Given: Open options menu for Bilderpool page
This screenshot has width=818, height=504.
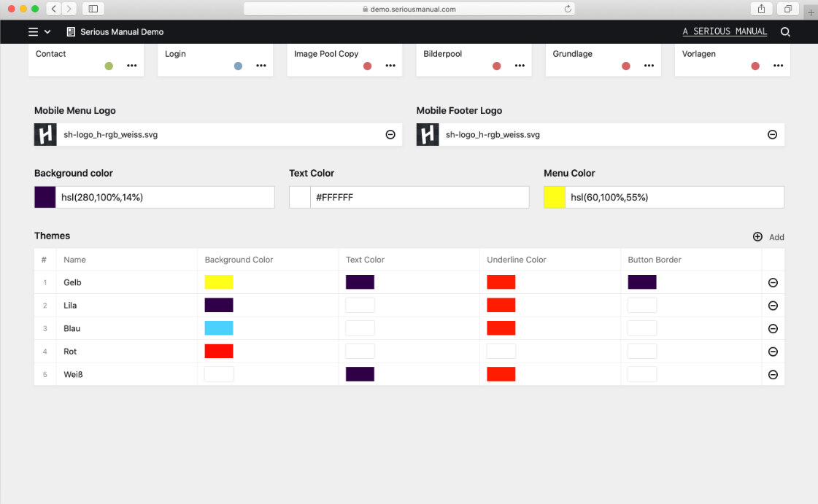Looking at the screenshot, I should point(520,66).
